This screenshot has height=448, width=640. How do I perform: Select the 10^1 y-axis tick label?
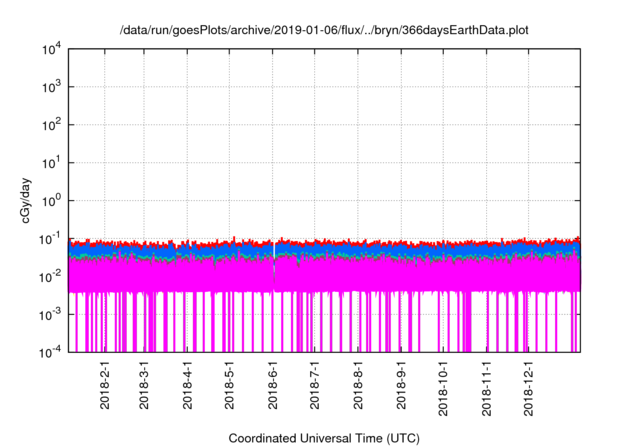(51, 163)
